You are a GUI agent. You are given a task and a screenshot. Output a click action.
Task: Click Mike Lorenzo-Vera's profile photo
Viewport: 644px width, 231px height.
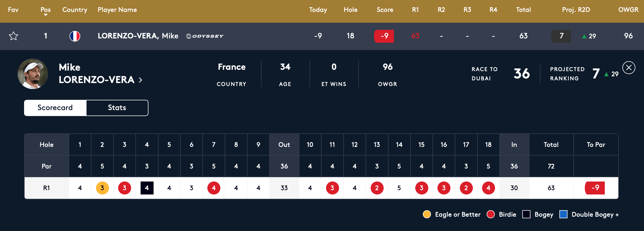[33, 74]
